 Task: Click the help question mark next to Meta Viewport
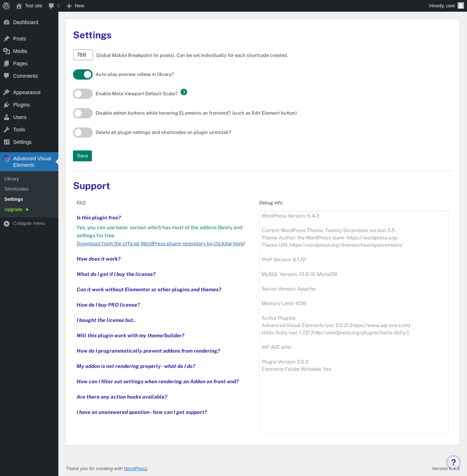(x=184, y=92)
